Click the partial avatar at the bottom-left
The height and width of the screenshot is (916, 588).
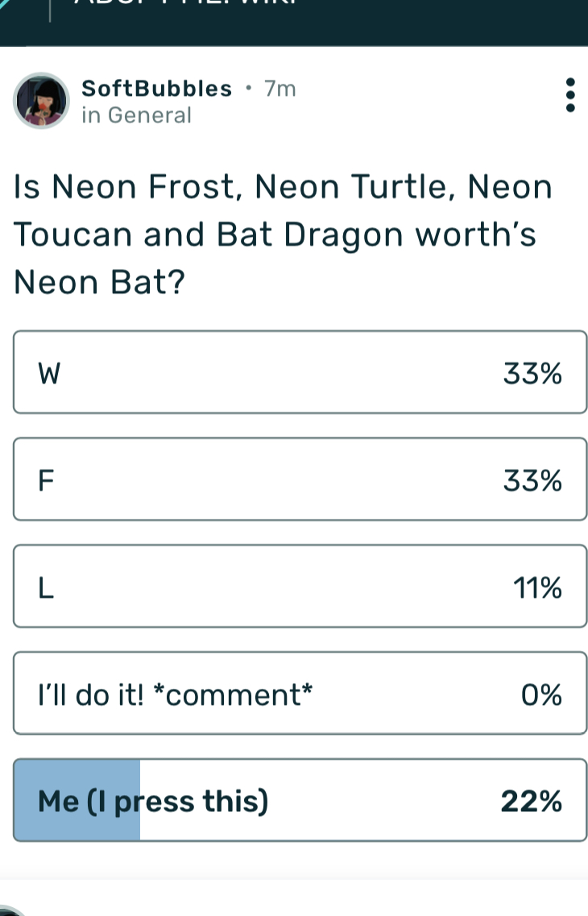click(x=16, y=911)
